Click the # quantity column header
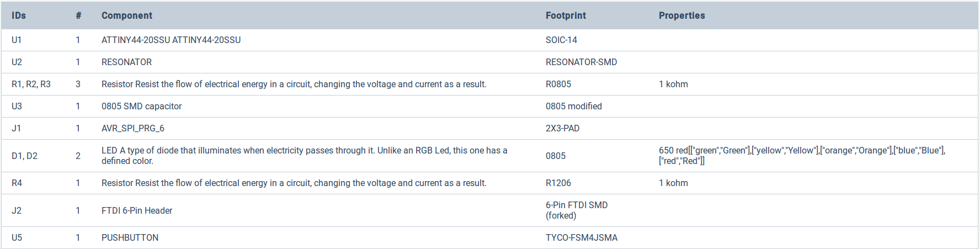The height and width of the screenshot is (249, 980). click(x=78, y=15)
